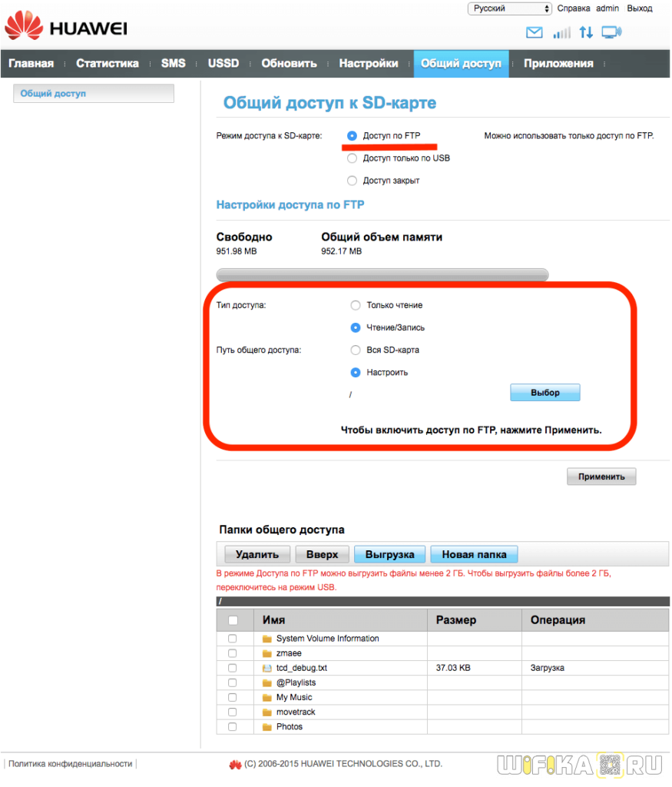
Task: Click the Huawei logo
Action: tap(65, 28)
